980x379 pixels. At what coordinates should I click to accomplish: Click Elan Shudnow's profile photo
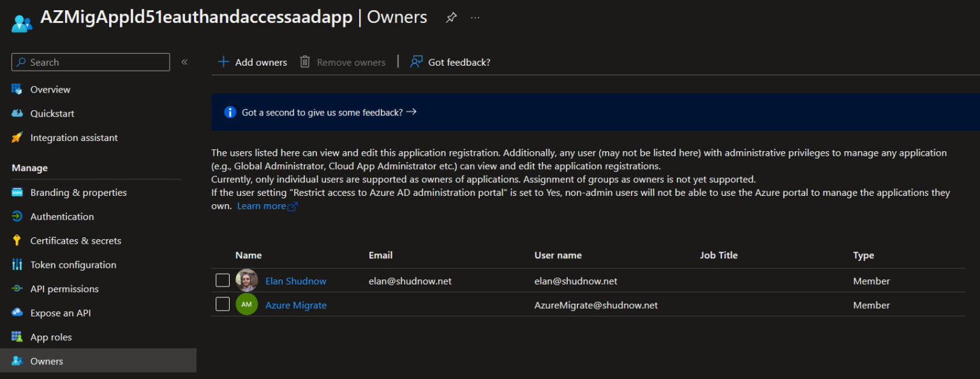247,281
